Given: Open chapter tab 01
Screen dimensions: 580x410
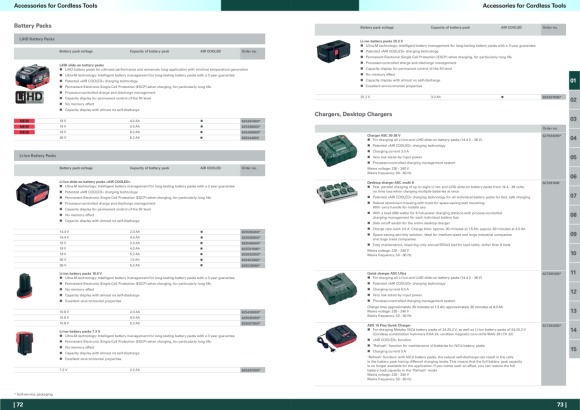Looking at the screenshot, I should [x=574, y=80].
